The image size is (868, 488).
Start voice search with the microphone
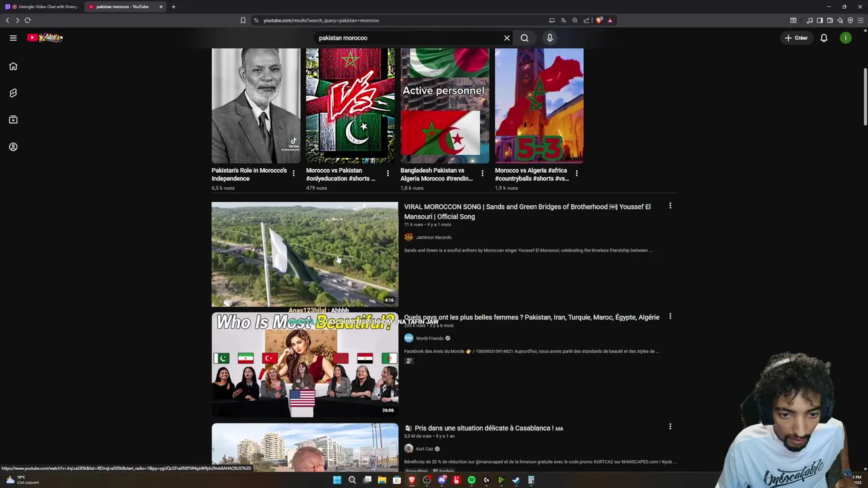click(550, 38)
